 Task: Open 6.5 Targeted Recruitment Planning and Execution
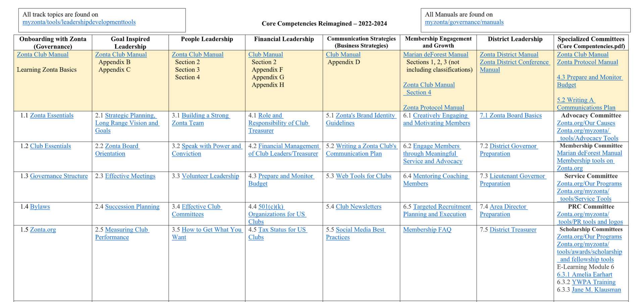[438, 210]
